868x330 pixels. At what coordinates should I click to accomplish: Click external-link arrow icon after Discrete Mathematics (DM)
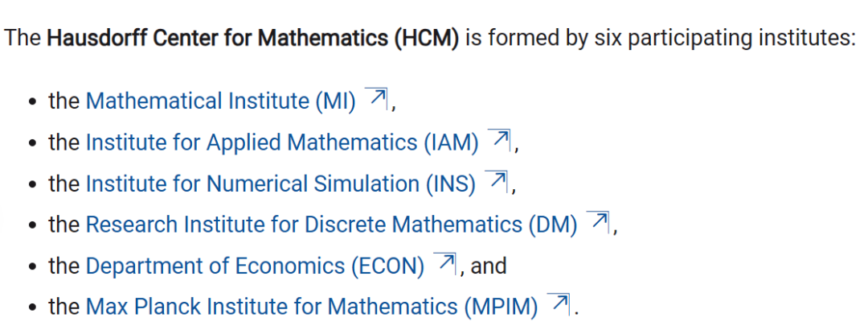click(598, 221)
